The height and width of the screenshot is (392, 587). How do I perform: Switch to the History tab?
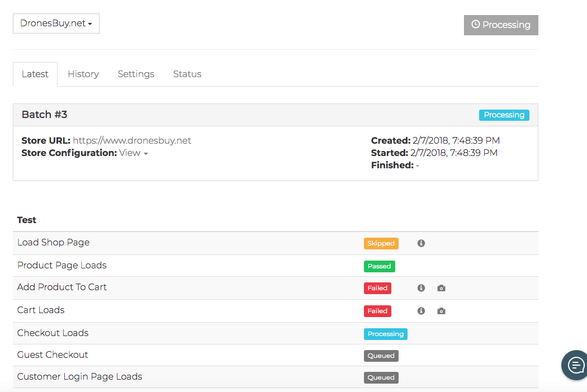click(83, 73)
